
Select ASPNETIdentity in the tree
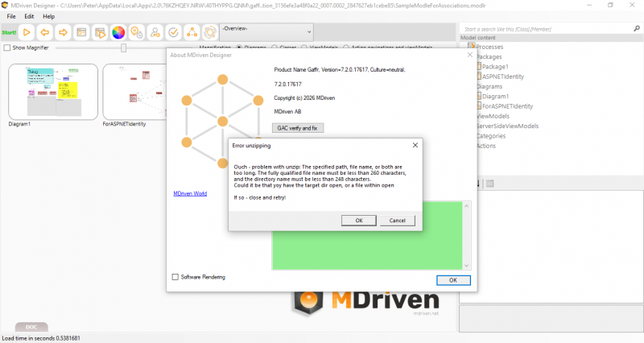pyautogui.click(x=503, y=76)
